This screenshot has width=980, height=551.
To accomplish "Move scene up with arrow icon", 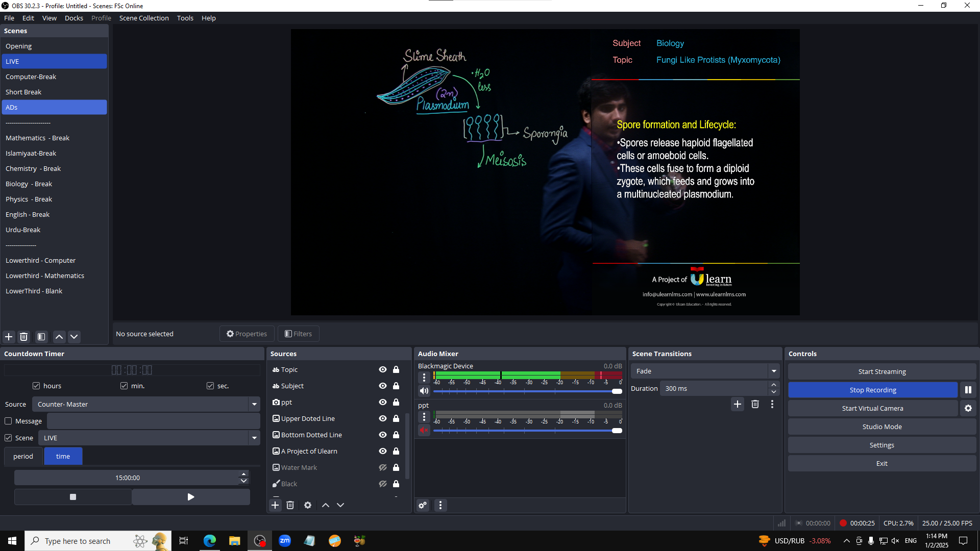I will click(59, 337).
